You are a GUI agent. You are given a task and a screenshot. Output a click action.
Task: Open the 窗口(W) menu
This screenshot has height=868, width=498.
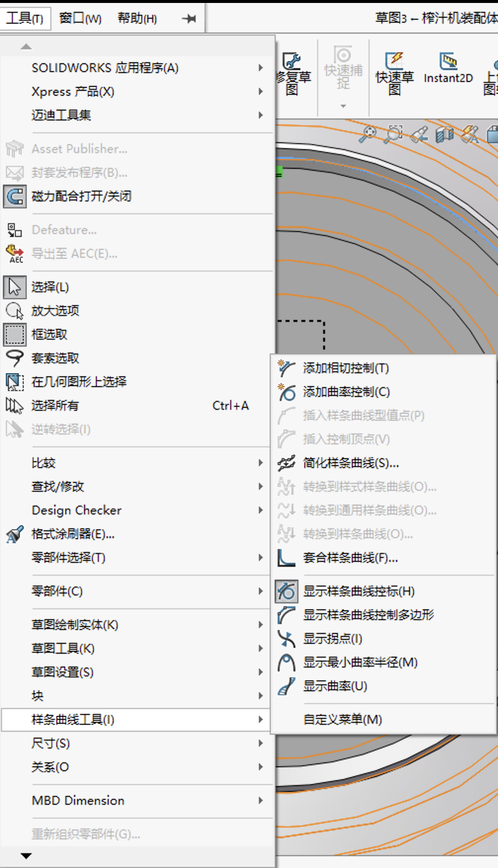point(81,18)
